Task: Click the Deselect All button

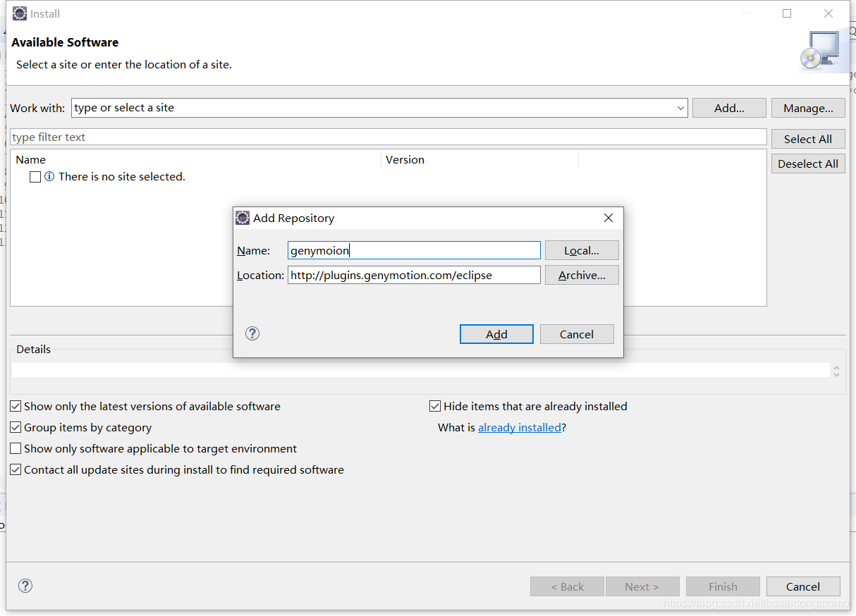Action: (x=808, y=164)
